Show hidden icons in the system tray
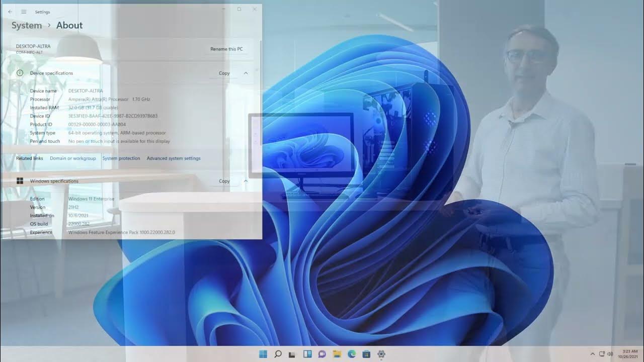This screenshot has height=362, width=644. click(x=593, y=354)
